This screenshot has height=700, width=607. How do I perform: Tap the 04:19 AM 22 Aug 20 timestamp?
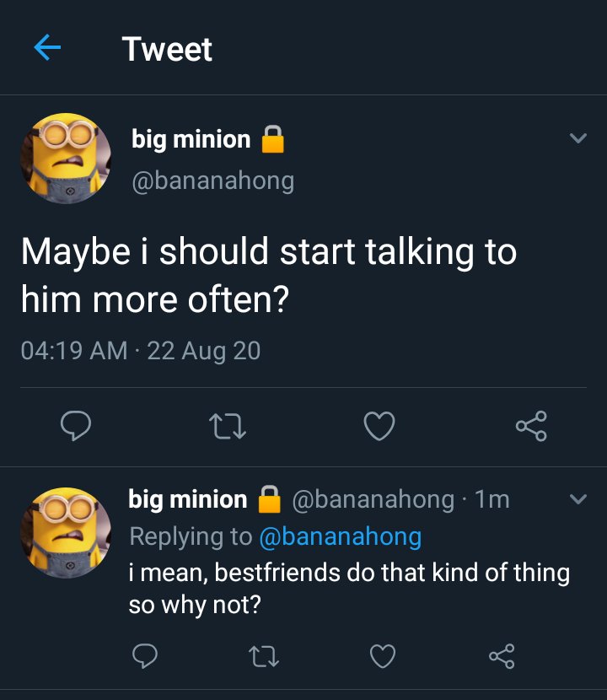click(x=141, y=351)
